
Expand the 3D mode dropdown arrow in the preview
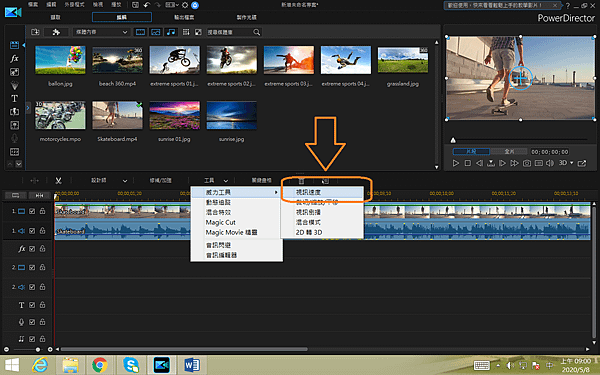pyautogui.click(x=572, y=163)
